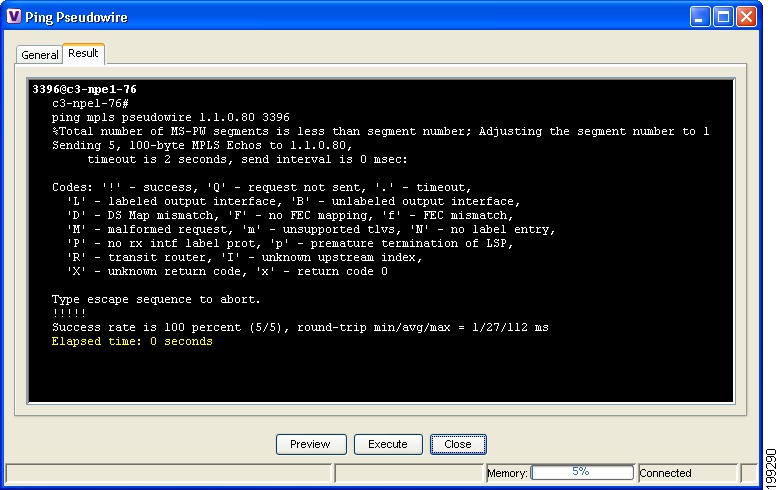The image size is (778, 490).
Task: Click the yellow 'Elapsed time: 0 seconds' line
Action: click(x=132, y=341)
